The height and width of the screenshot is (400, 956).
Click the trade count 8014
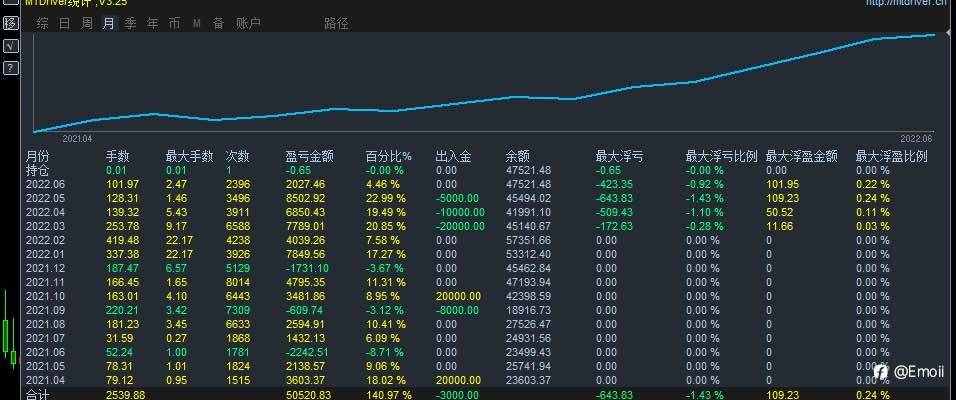(x=238, y=282)
